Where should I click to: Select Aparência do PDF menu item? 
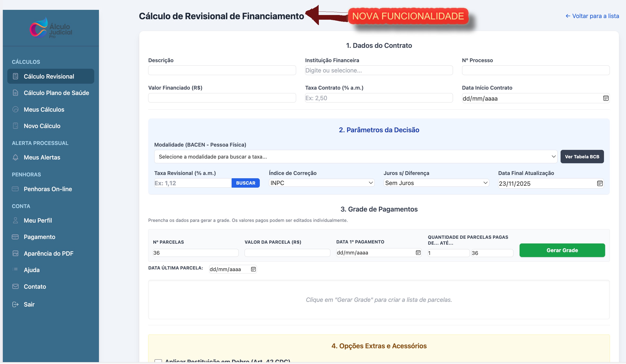49,254
